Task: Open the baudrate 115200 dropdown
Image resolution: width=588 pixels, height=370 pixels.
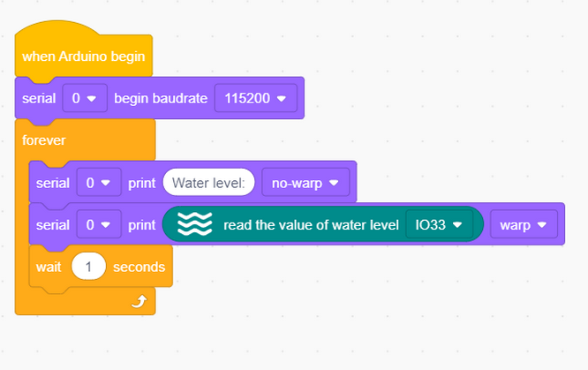Action: point(256,98)
